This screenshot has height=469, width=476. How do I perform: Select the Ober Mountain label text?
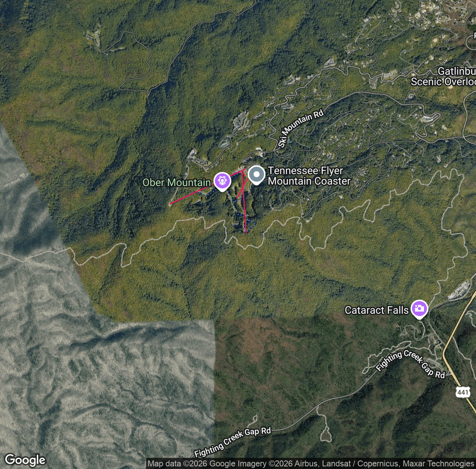coord(177,182)
